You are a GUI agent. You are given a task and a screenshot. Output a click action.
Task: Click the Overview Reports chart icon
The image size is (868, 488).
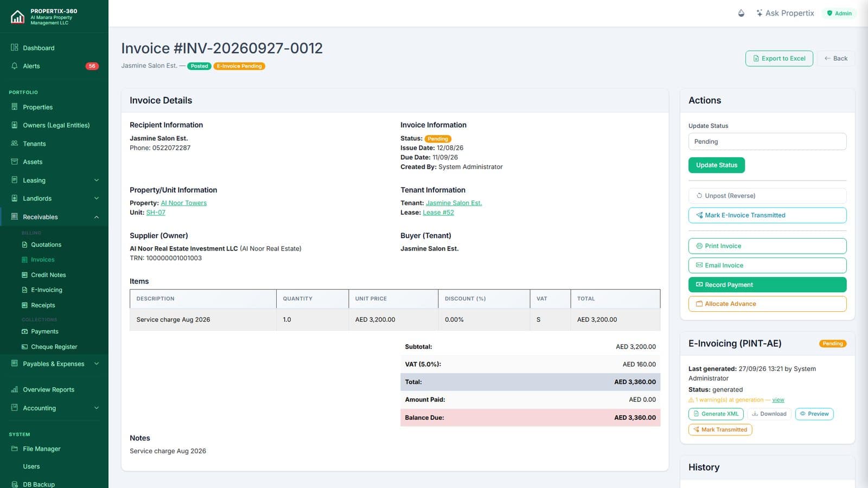pyautogui.click(x=15, y=389)
